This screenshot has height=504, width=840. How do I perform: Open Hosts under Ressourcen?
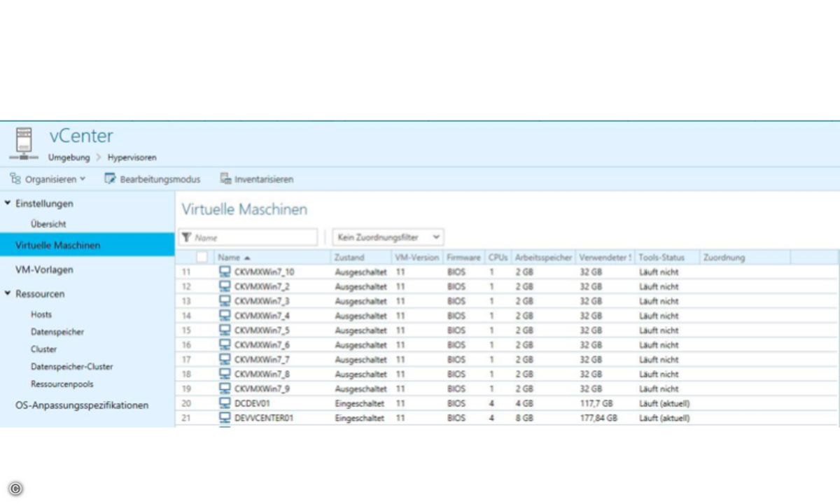pos(41,315)
